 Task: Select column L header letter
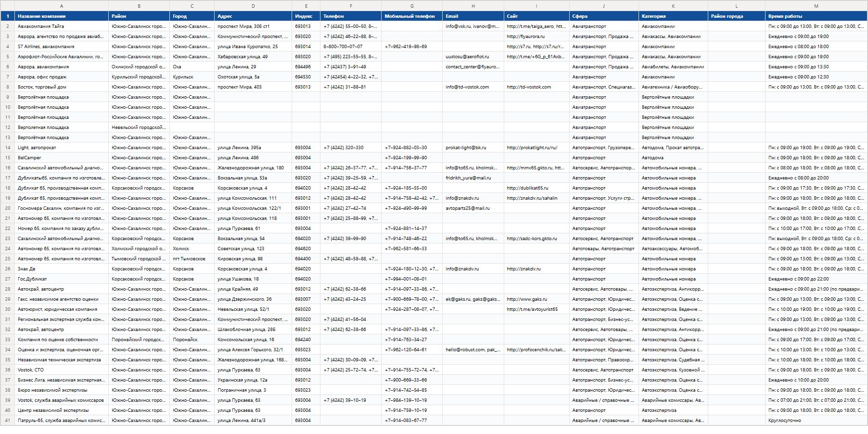pos(736,6)
